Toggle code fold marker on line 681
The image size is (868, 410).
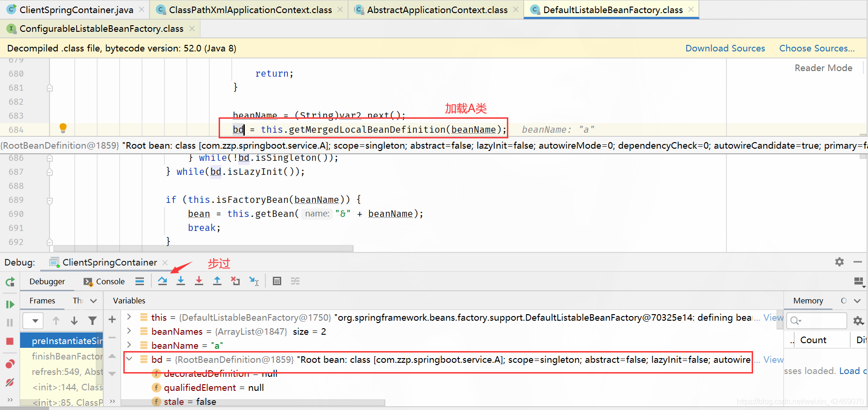tap(50, 87)
